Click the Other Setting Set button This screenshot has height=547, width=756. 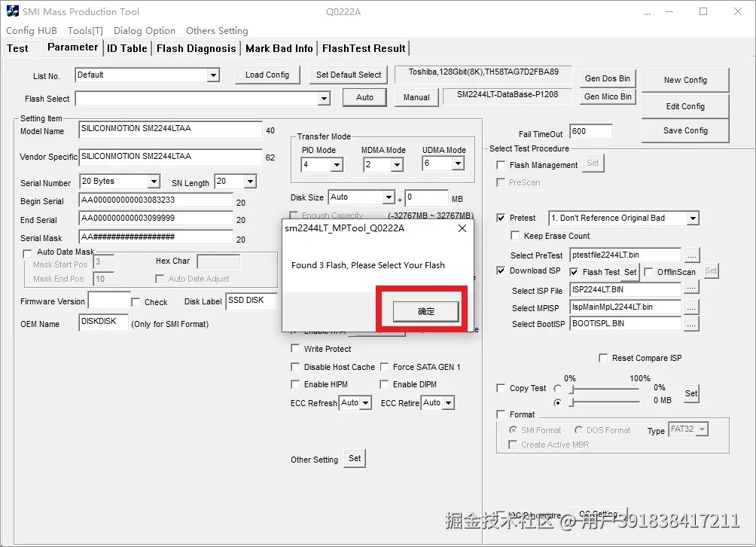coord(355,458)
